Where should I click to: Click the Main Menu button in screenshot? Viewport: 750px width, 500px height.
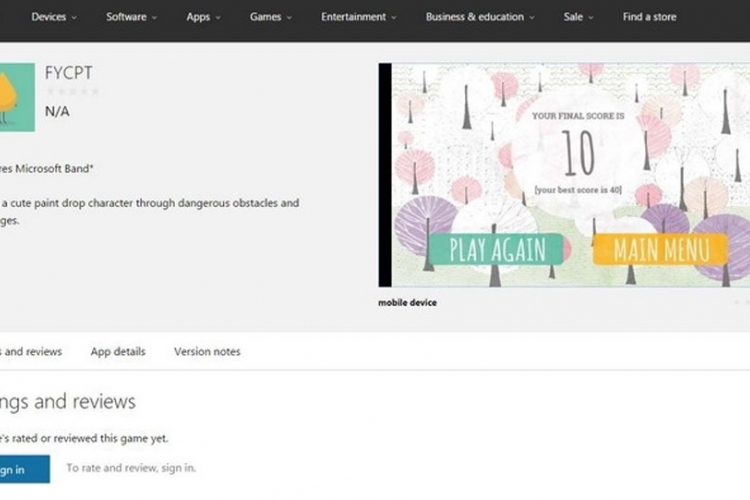click(x=661, y=249)
